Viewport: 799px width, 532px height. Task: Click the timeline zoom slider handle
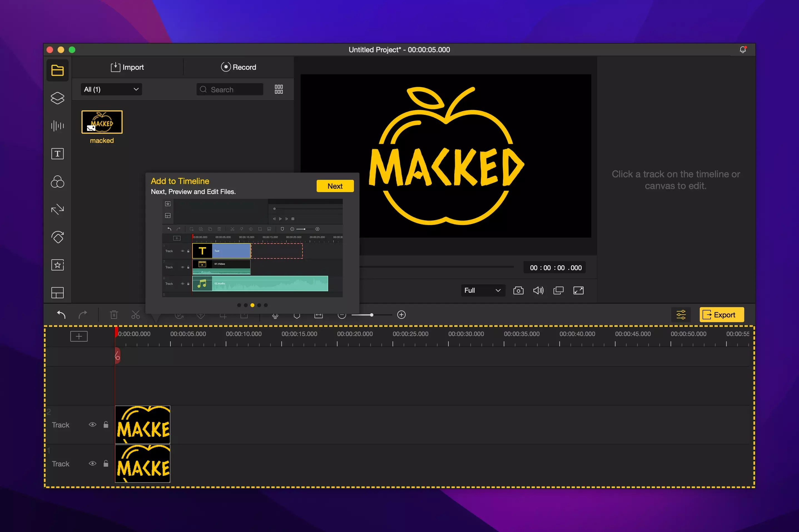click(x=371, y=315)
